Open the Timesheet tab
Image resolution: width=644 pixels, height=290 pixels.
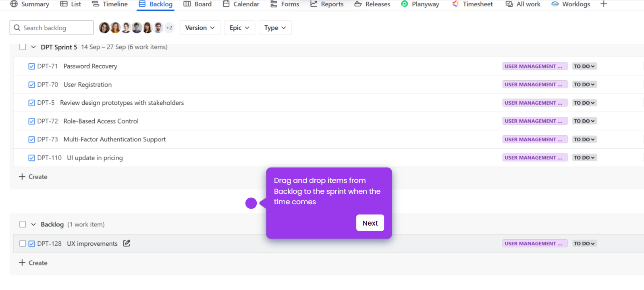pos(472,4)
